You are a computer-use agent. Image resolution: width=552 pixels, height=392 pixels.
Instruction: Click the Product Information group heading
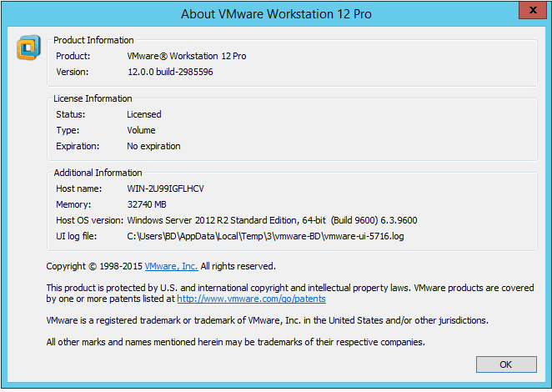tap(93, 40)
